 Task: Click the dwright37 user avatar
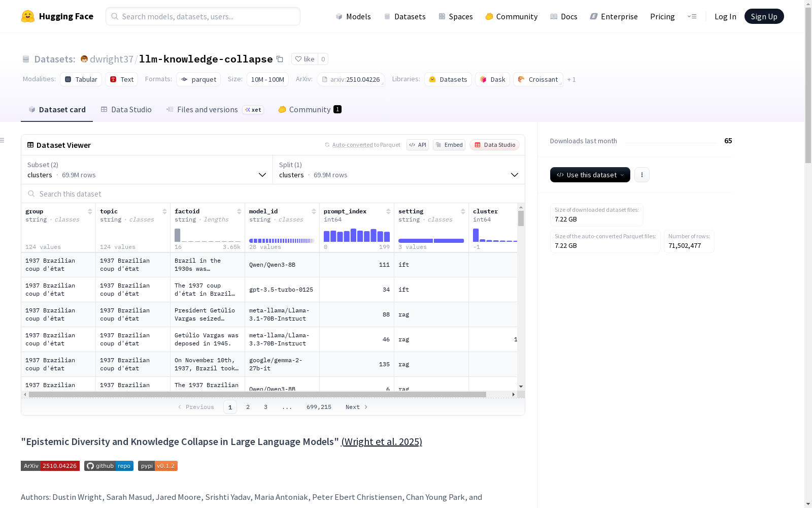84,59
